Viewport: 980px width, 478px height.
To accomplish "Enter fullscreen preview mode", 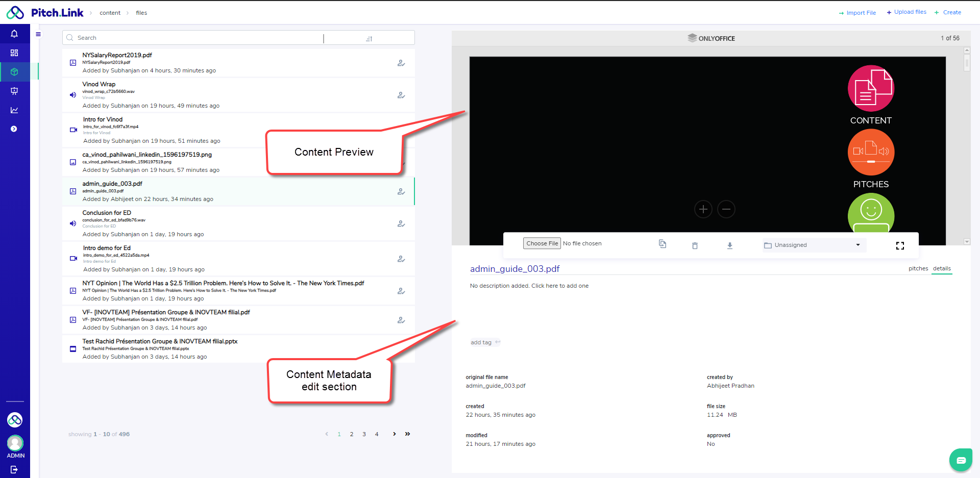I will (x=900, y=246).
